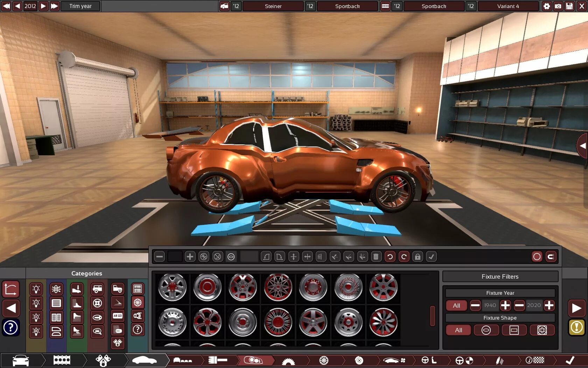
Task: Open the car model tab at bottom left
Action: [x=21, y=360]
